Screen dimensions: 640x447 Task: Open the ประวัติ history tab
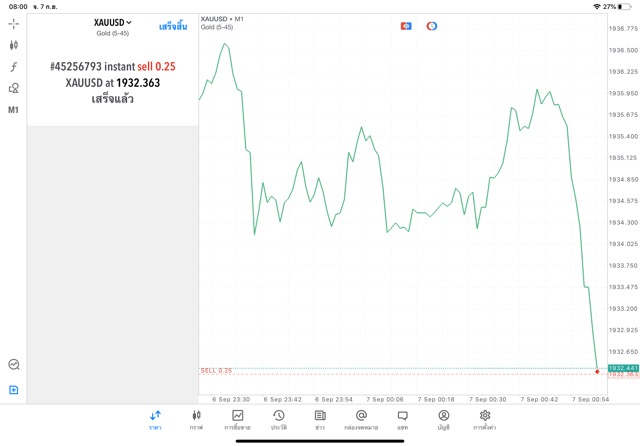click(x=278, y=419)
